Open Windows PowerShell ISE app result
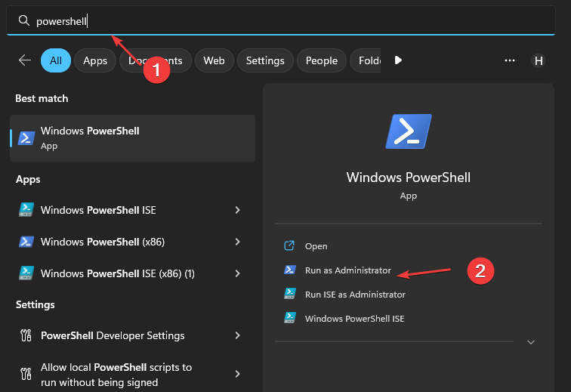 coord(133,210)
